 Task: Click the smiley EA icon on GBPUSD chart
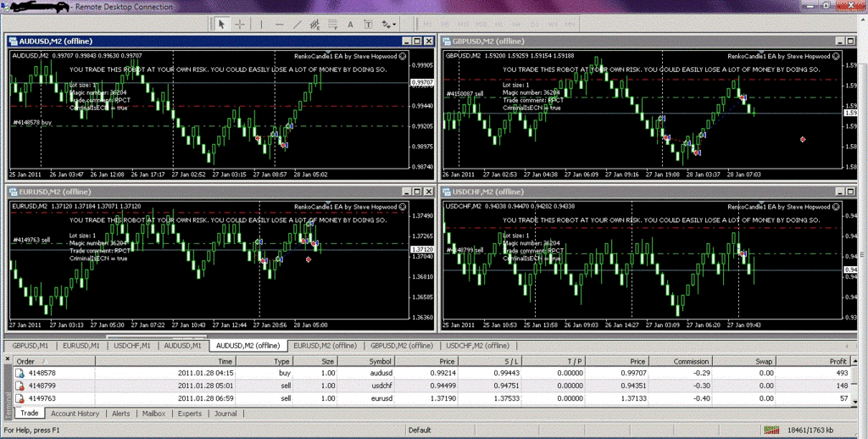[x=835, y=55]
